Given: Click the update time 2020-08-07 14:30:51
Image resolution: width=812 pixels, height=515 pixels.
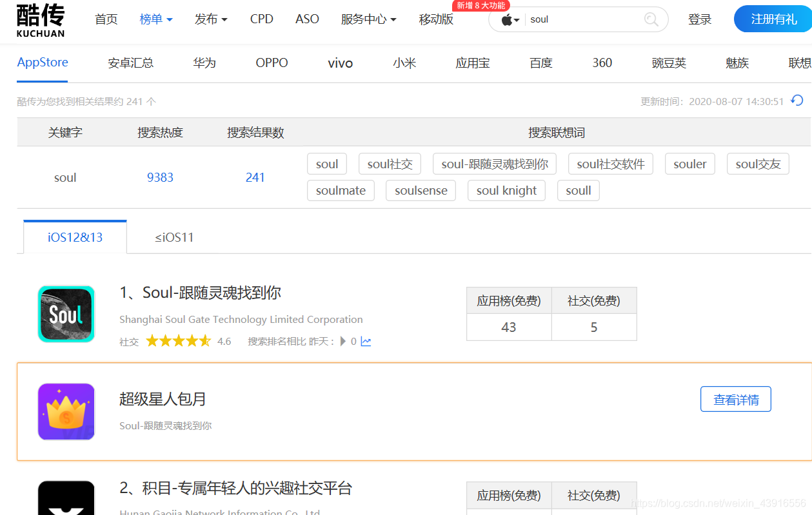Looking at the screenshot, I should (737, 101).
